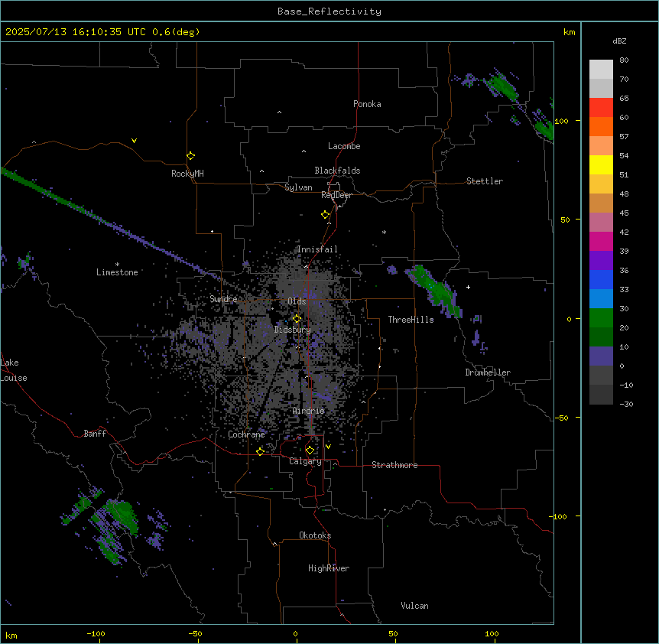Click the Limestone label
The image size is (659, 644).
coord(117,272)
